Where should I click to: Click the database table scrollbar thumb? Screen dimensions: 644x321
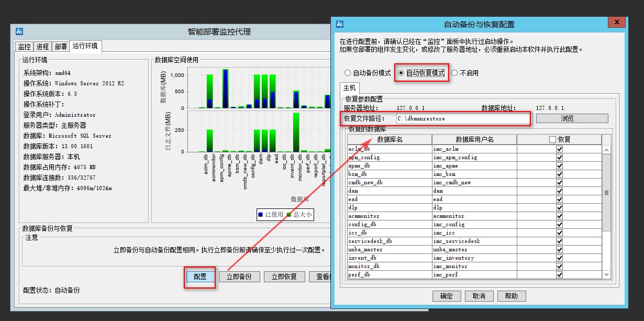[x=607, y=193]
